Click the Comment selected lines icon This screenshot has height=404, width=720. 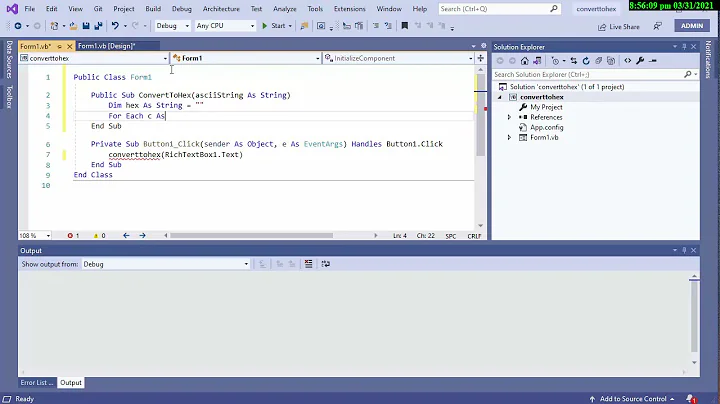click(376, 26)
